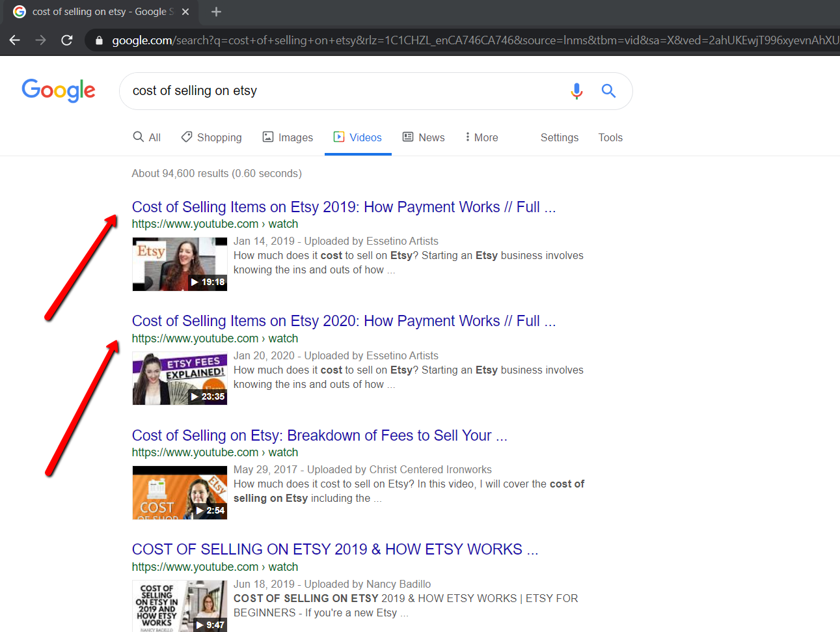Click youtube.com URL under the Breakdown of Fees result
Image resolution: width=840 pixels, height=632 pixels.
pos(215,452)
